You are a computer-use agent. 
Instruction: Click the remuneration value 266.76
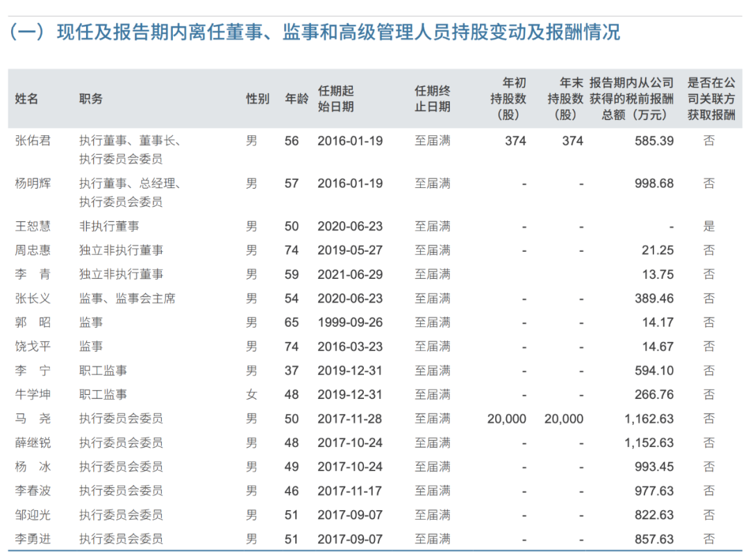654,395
